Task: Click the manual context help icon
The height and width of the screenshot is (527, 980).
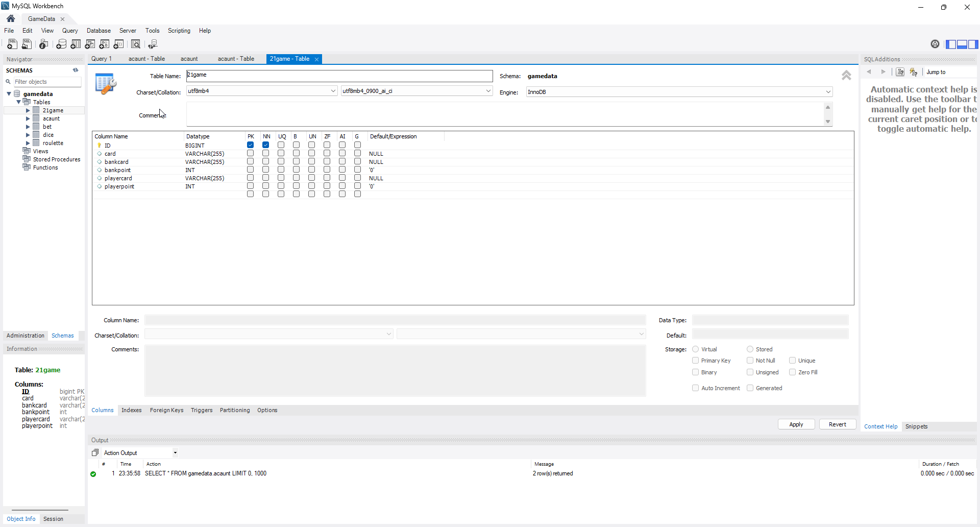Action: tap(900, 72)
